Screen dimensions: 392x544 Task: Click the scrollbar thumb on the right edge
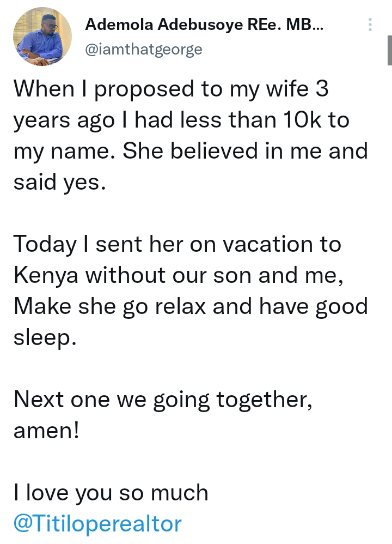point(389,50)
